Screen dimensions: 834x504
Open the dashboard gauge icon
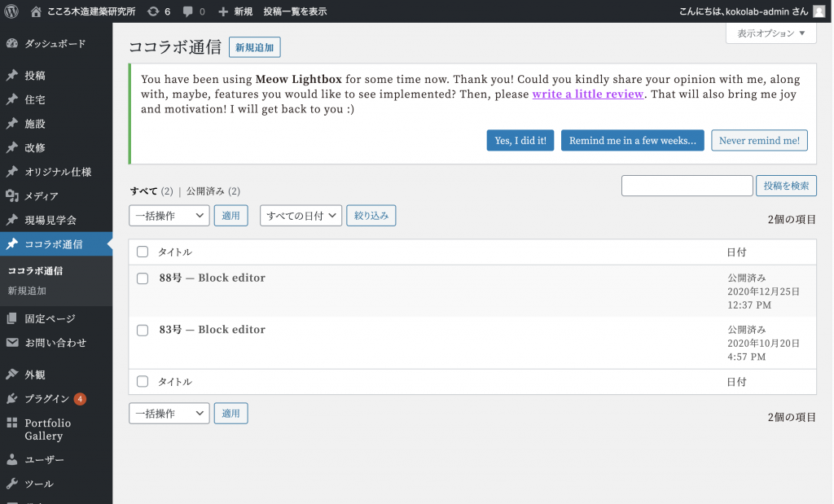[12, 43]
